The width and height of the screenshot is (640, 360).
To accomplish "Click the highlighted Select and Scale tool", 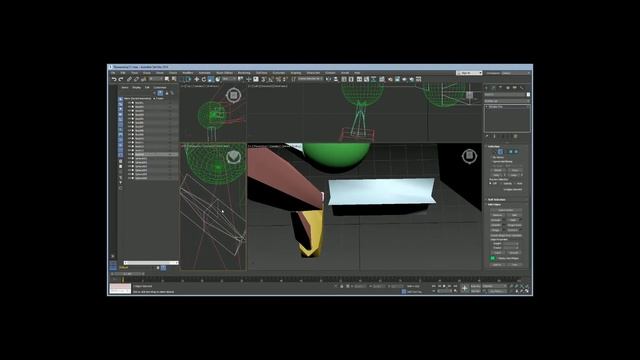I will pos(211,79).
